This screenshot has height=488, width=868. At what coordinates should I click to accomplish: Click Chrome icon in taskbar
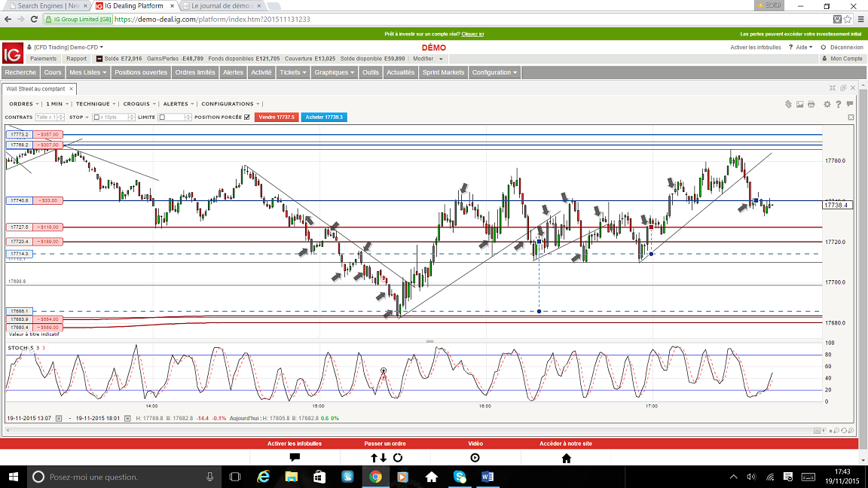click(375, 477)
